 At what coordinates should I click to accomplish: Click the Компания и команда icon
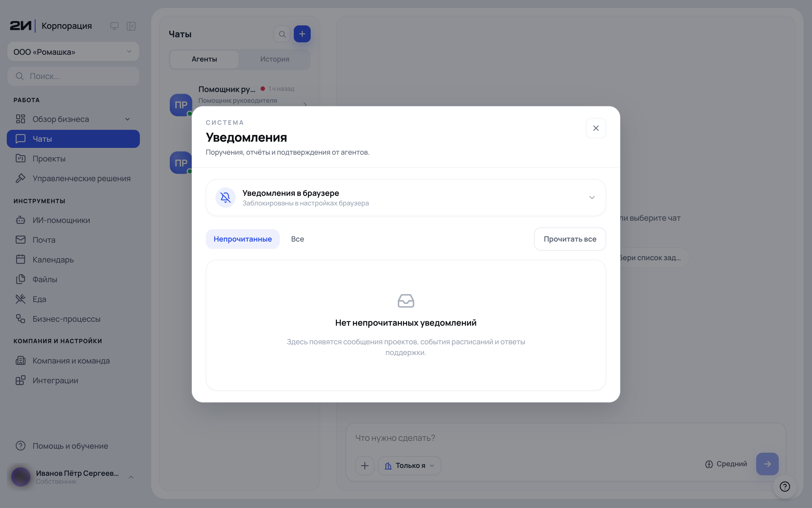click(x=21, y=360)
